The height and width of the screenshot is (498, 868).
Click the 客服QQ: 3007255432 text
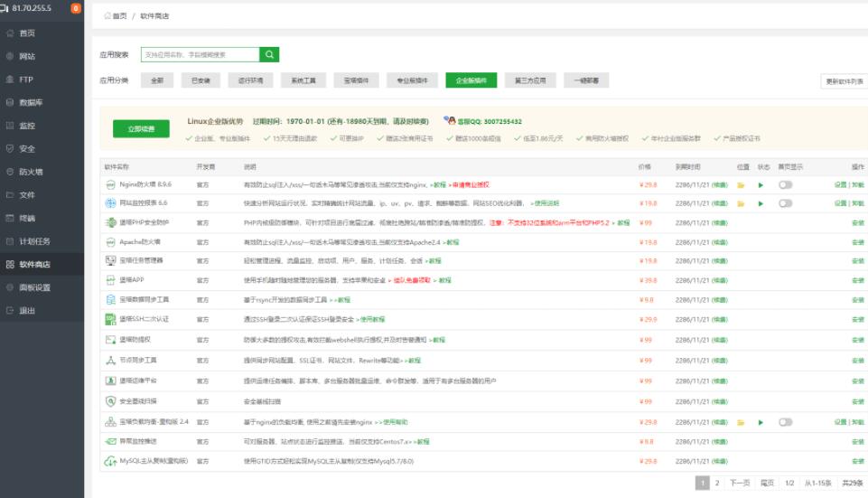click(490, 121)
